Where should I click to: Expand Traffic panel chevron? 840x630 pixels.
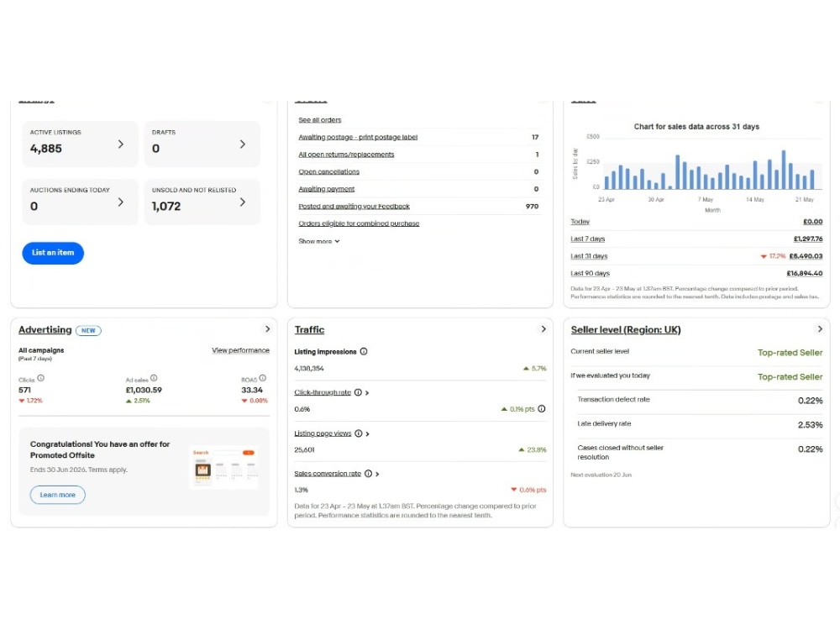pyautogui.click(x=543, y=329)
